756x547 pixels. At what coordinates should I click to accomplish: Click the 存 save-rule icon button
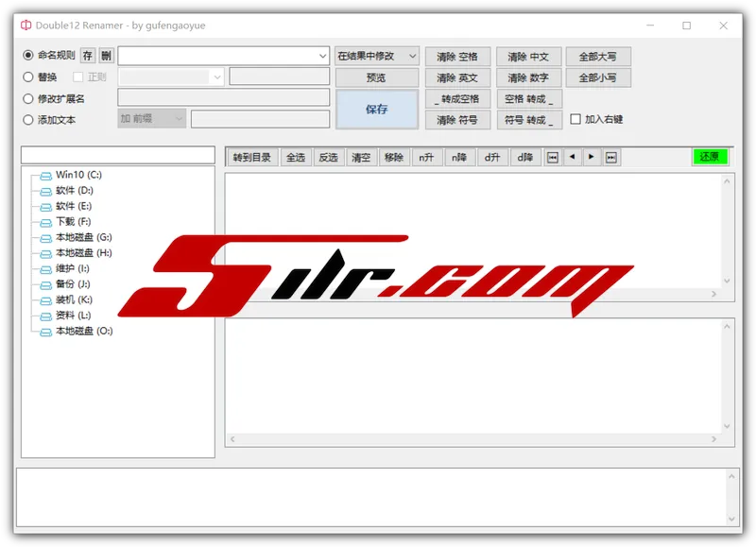click(88, 56)
